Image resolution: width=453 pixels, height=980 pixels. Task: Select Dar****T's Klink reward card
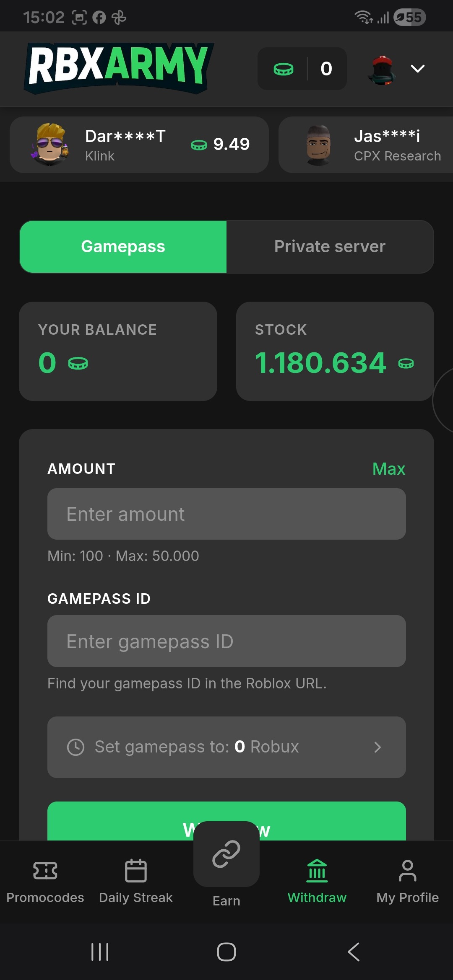pos(140,144)
